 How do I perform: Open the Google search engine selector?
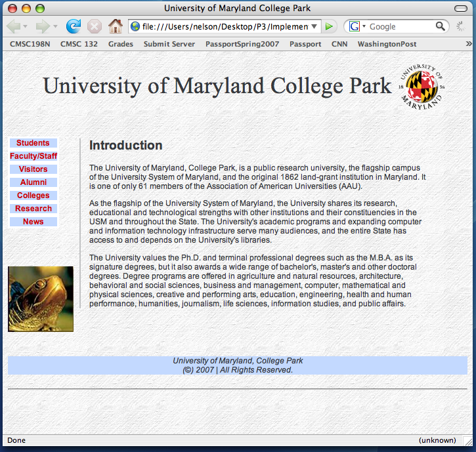click(x=357, y=26)
